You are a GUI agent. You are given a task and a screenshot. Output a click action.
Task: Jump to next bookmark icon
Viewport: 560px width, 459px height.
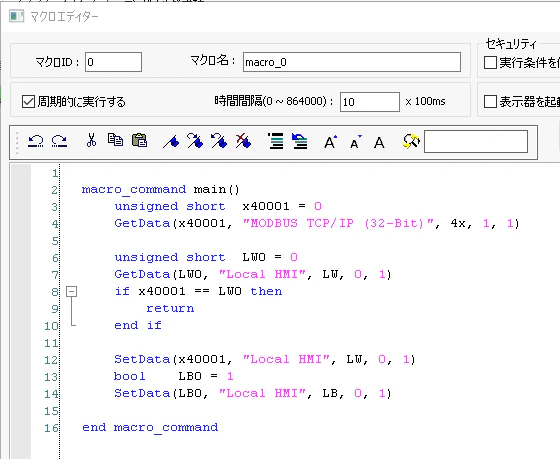pyautogui.click(x=195, y=141)
